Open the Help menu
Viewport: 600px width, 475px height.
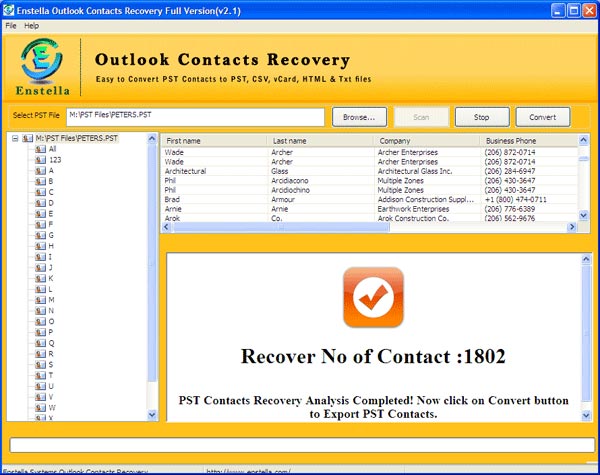(x=32, y=25)
